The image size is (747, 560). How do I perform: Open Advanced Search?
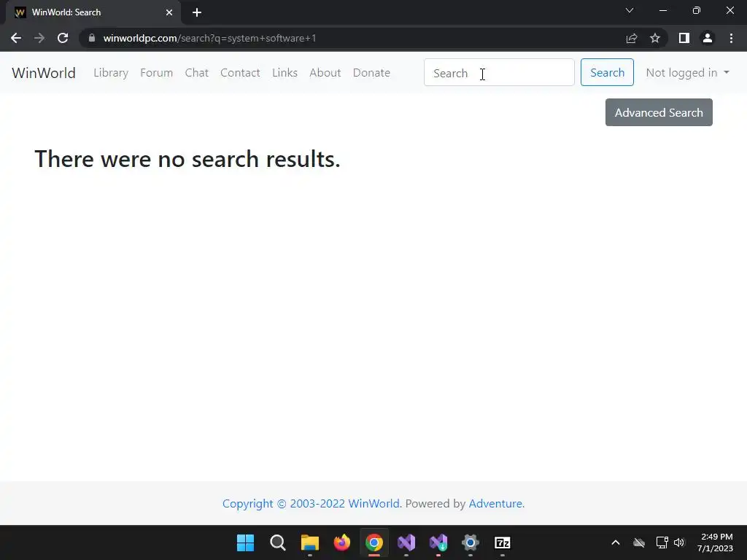tap(659, 112)
